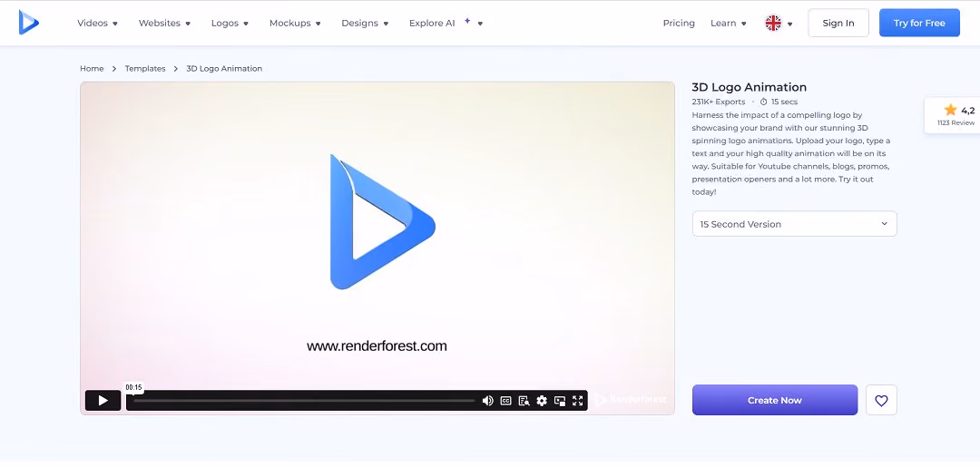Click the Sign In button
The height and width of the screenshot is (467, 980).
point(838,23)
